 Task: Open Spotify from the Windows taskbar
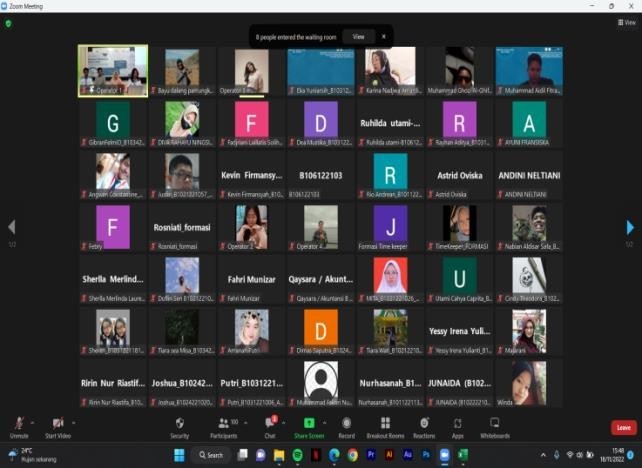click(298, 455)
